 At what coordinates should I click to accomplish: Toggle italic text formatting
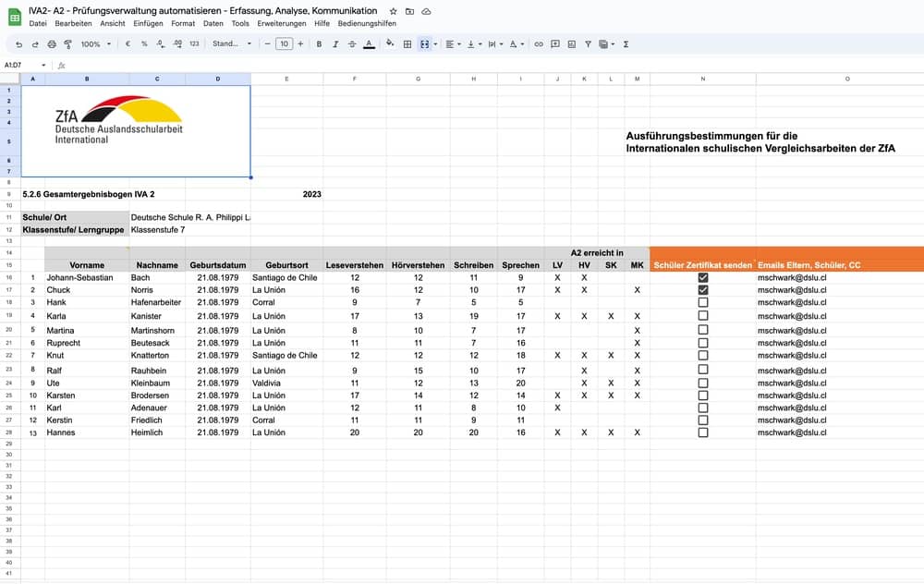(335, 43)
